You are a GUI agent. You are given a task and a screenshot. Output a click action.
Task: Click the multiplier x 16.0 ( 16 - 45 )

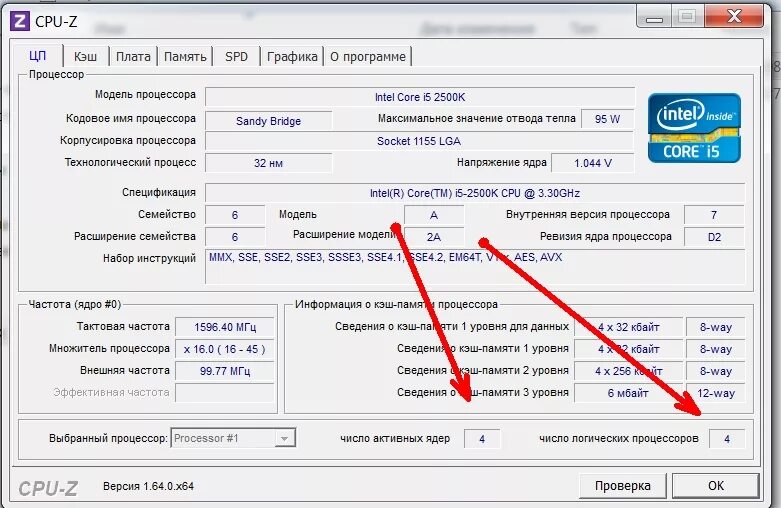pos(225,349)
